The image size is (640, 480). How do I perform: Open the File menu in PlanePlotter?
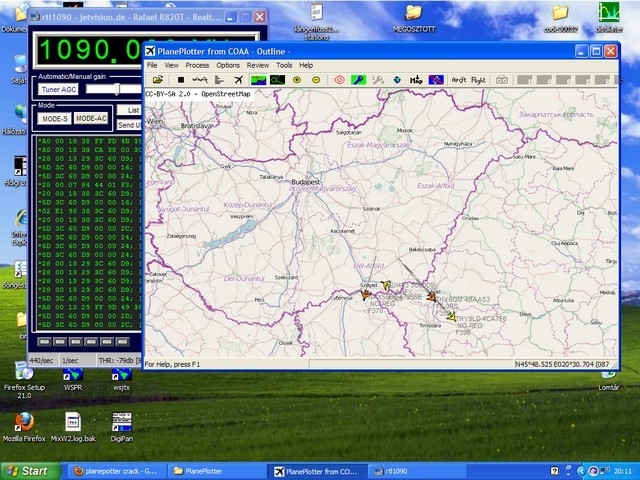(x=152, y=65)
